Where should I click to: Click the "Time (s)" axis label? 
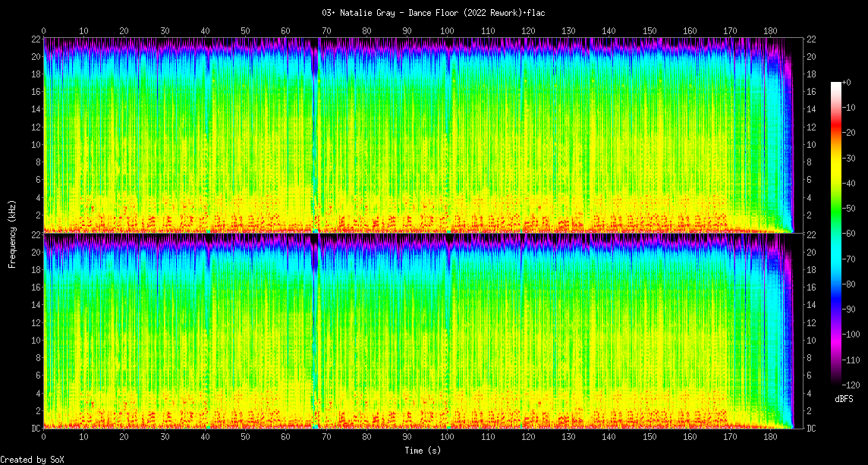click(x=422, y=450)
